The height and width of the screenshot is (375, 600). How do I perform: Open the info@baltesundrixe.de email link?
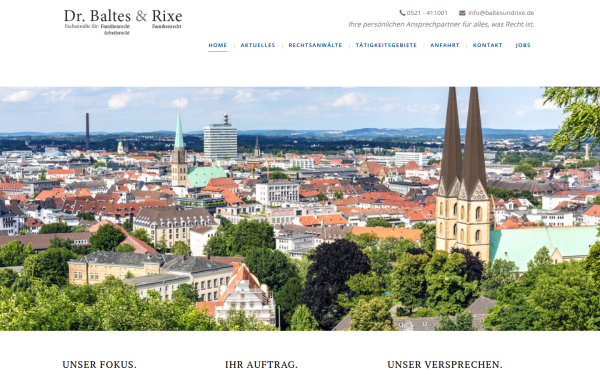pyautogui.click(x=501, y=13)
